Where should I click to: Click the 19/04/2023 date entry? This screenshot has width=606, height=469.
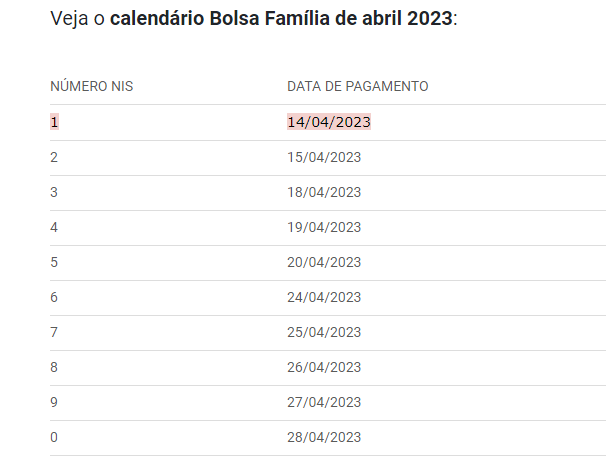click(x=324, y=227)
